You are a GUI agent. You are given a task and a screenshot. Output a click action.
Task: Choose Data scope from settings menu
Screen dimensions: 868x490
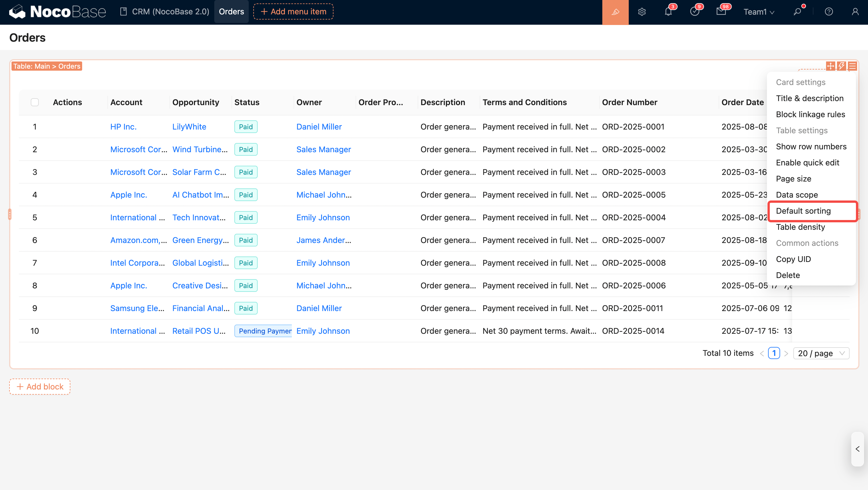[x=796, y=195]
